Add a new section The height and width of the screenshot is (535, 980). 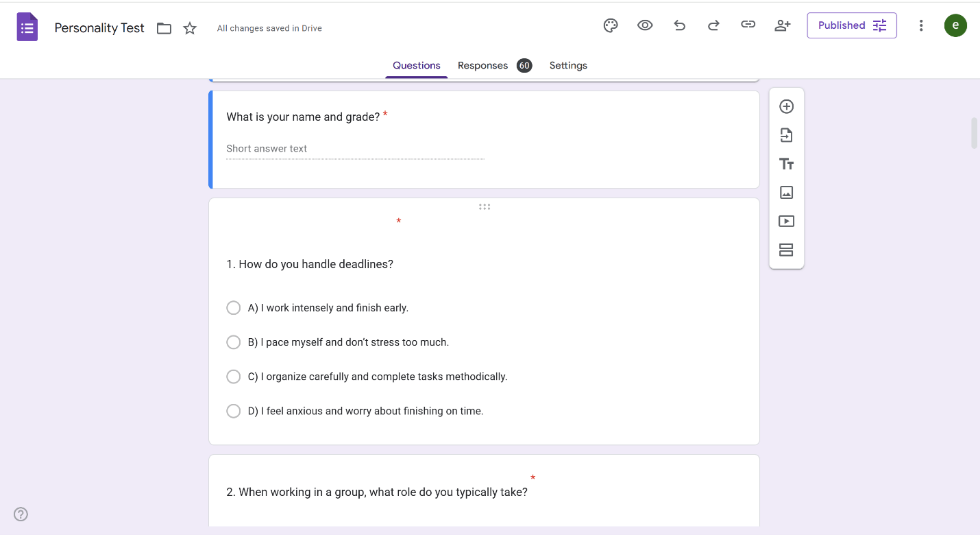click(786, 250)
